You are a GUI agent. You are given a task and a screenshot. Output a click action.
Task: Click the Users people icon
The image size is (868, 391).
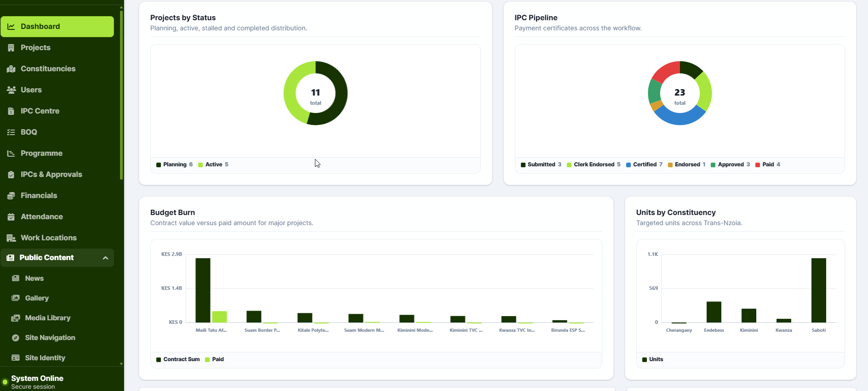11,90
